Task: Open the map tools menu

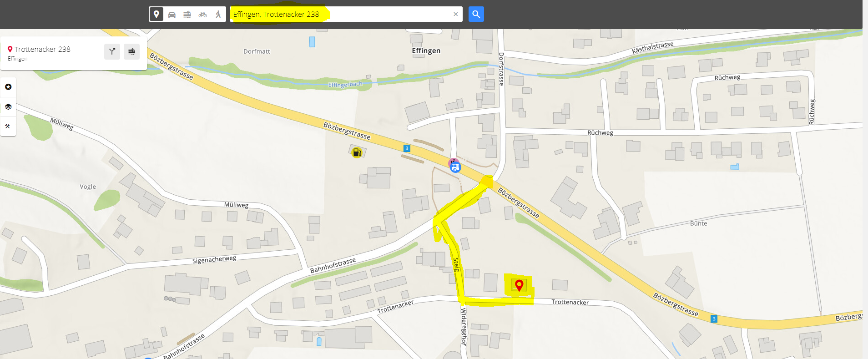Action: (8, 126)
